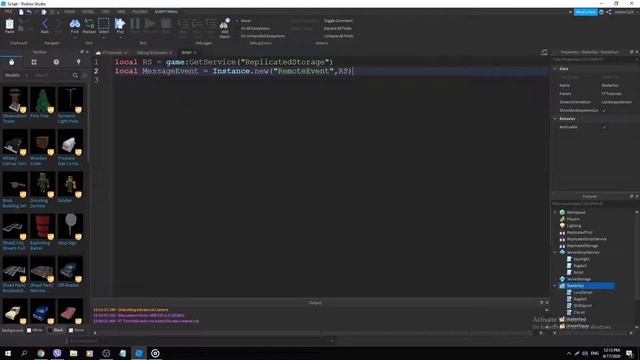This screenshot has width=640, height=360.
Task: Switch to the MODEL ribbon tab
Action: [x=88, y=12]
